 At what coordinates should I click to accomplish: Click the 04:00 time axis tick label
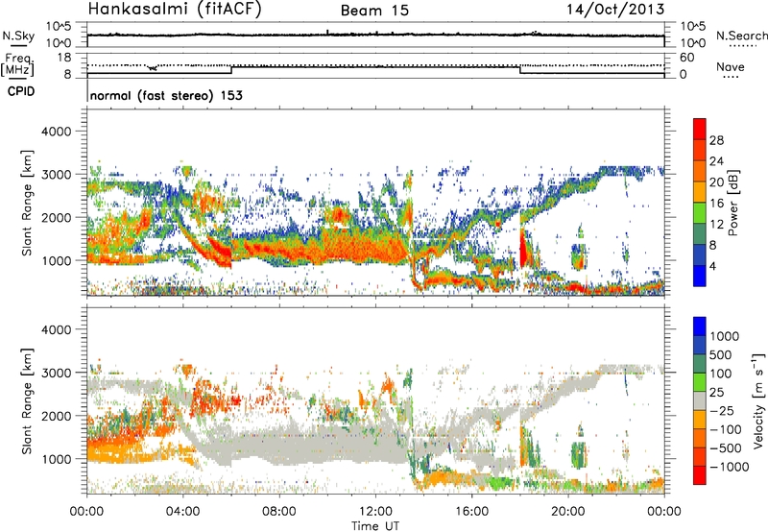click(183, 512)
